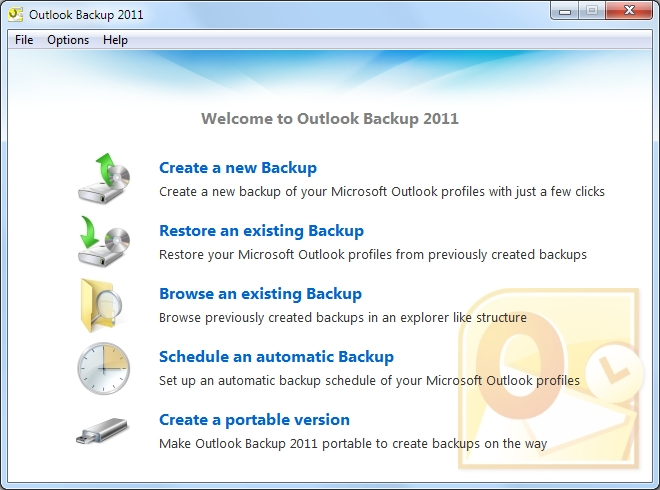Open the Create a new Backup link
Image resolution: width=660 pixels, height=490 pixels.
click(x=238, y=168)
